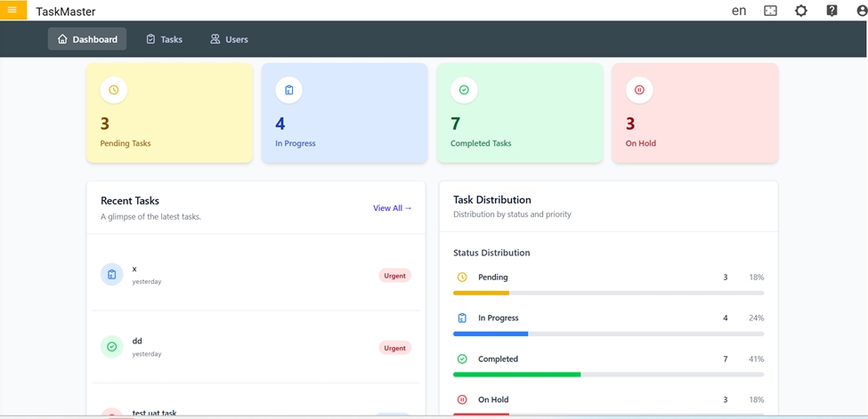Click the checkmark icon on the Completed Tasks card
868x419 pixels.
(x=464, y=90)
